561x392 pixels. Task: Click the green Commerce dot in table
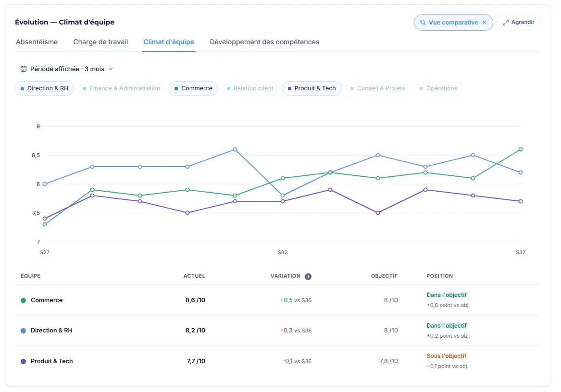(x=23, y=300)
